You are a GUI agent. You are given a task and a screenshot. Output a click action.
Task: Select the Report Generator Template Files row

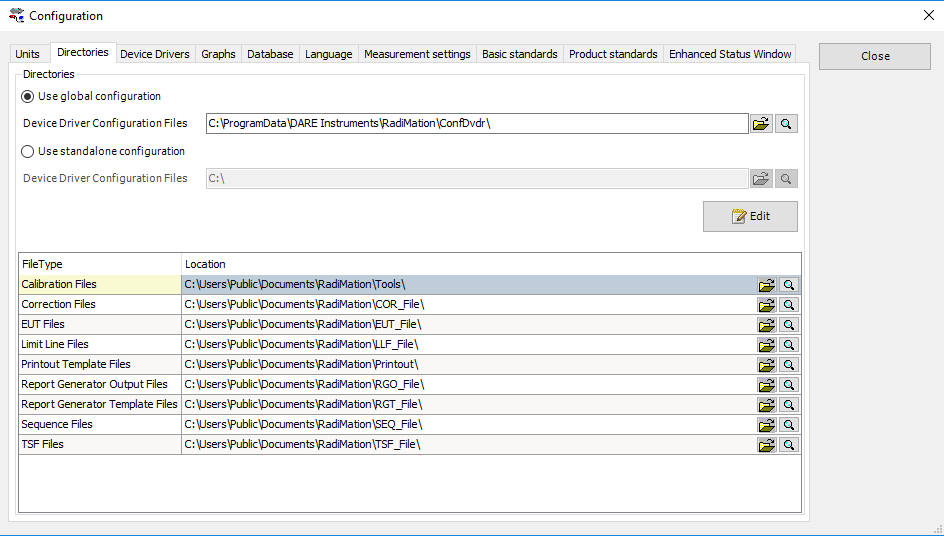point(99,404)
